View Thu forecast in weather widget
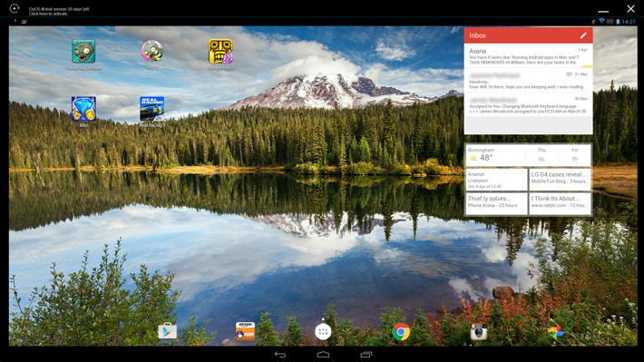644x362 pixels. (x=542, y=155)
